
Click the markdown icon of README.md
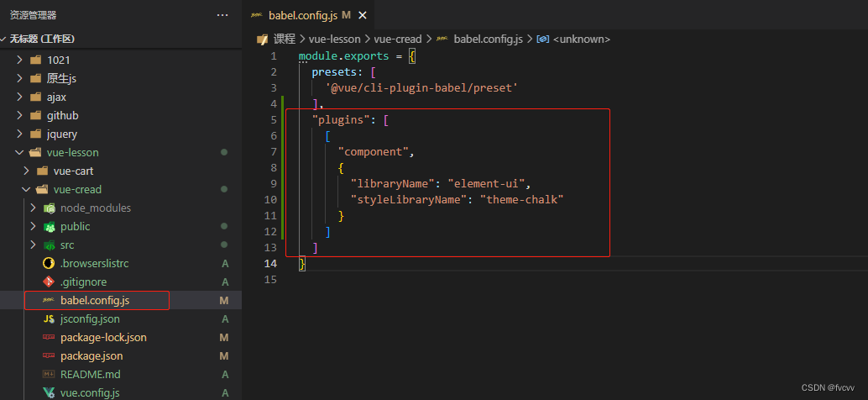click(49, 375)
